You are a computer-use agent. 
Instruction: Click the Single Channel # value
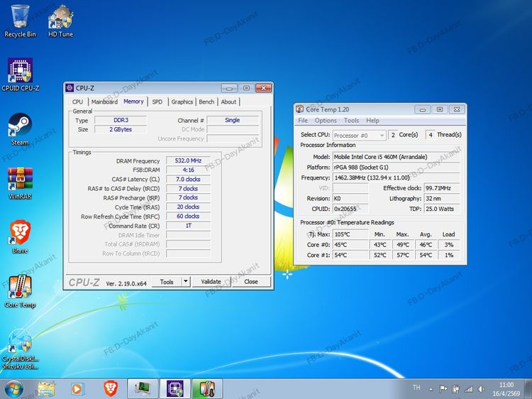coord(233,120)
